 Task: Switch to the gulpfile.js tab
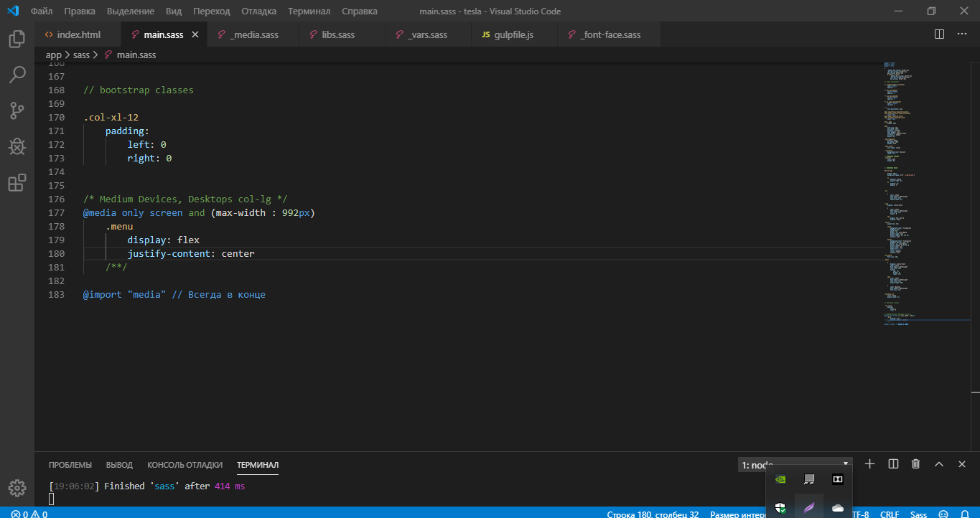513,34
